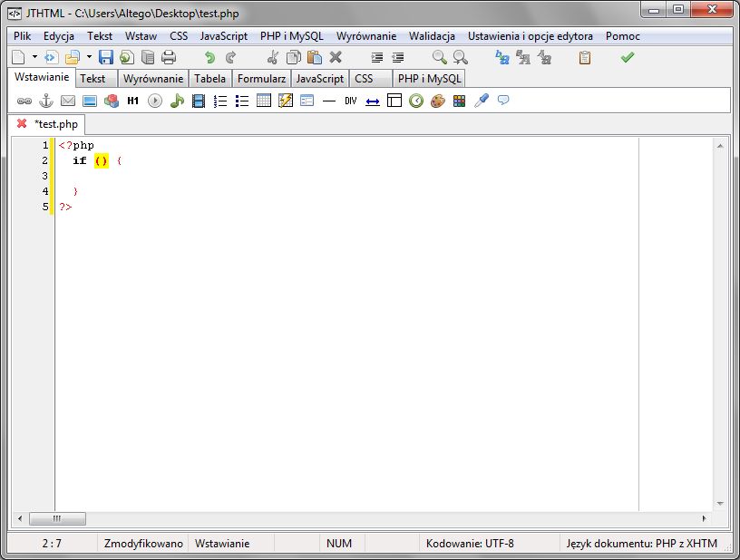Screen dimensions: 740x560
Task: Click the Paste clipboard icon in main toolbar
Action: click(x=315, y=57)
